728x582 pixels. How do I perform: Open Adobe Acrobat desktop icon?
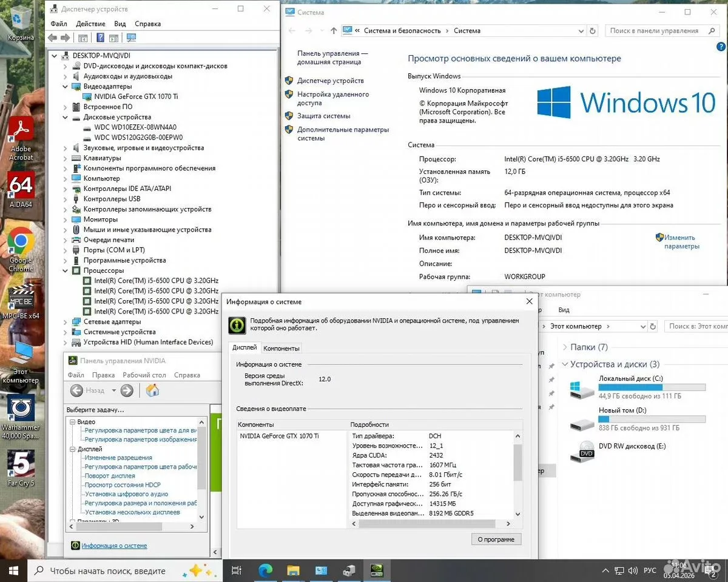click(21, 138)
